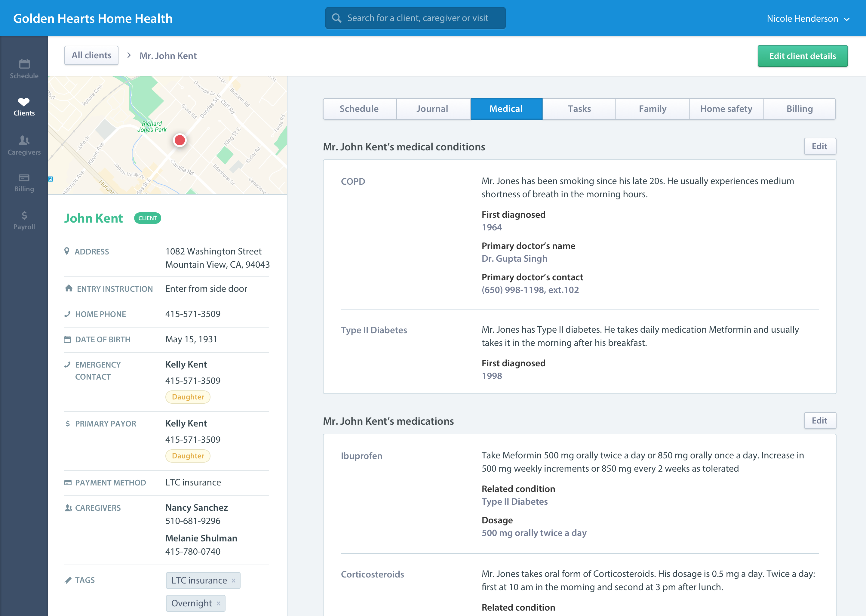Image resolution: width=866 pixels, height=616 pixels.
Task: Switch to the Tasks tab
Action: pyautogui.click(x=579, y=109)
